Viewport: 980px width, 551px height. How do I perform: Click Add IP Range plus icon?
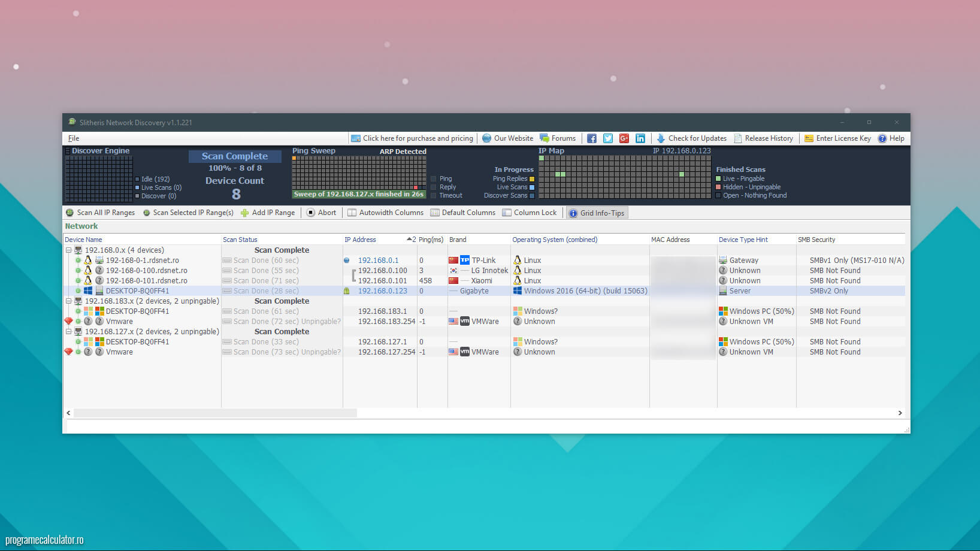(x=244, y=213)
